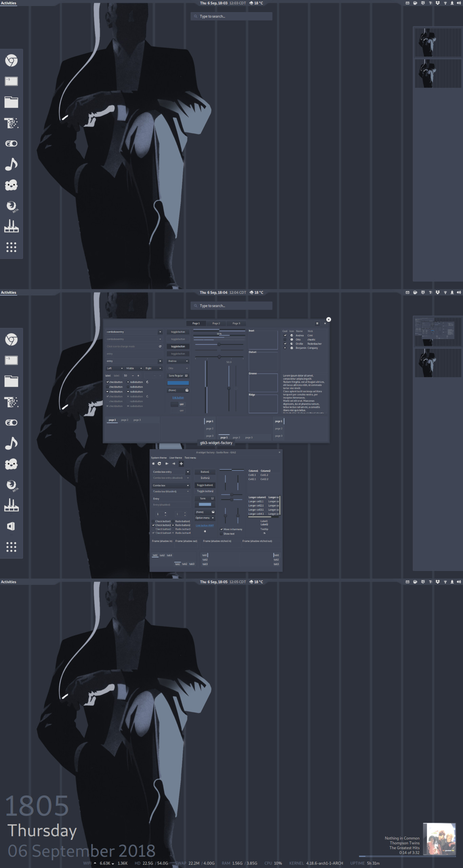Image resolution: width=463 pixels, height=868 pixels.
Task: Open the blue color button in gtk3 window
Action: [x=178, y=383]
